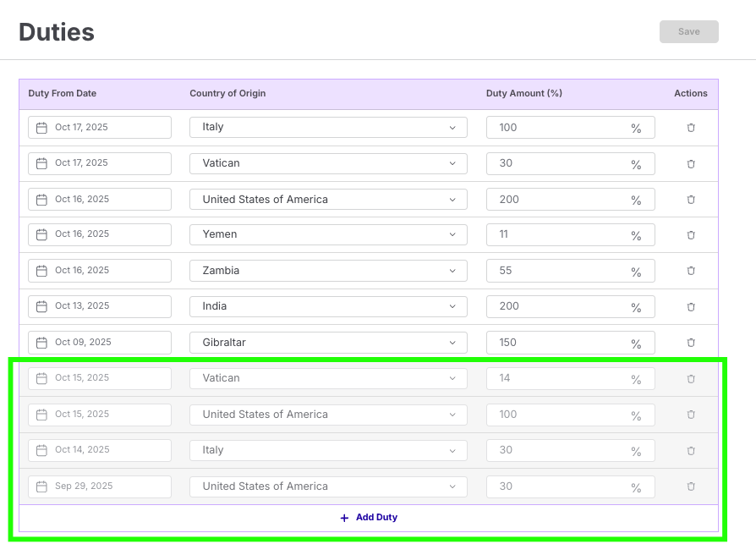Delete the United States 200% duty row
The height and width of the screenshot is (555, 756).
[690, 200]
